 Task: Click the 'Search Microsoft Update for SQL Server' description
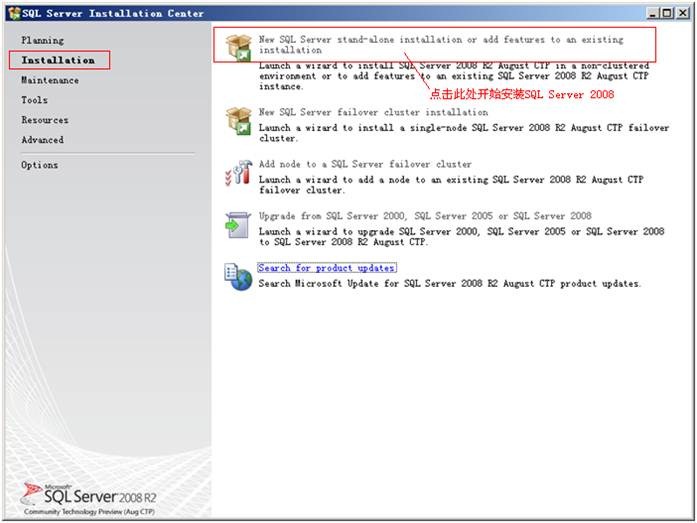(450, 283)
